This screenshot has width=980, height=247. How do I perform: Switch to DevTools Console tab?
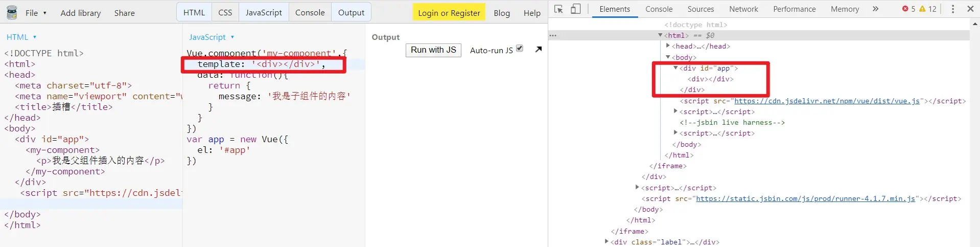[x=659, y=9]
